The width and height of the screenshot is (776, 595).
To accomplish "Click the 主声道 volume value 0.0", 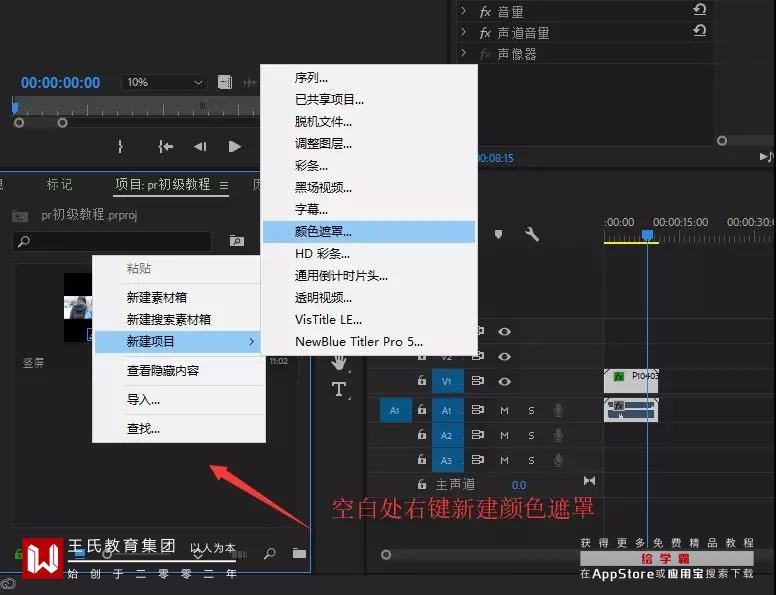I will click(519, 485).
